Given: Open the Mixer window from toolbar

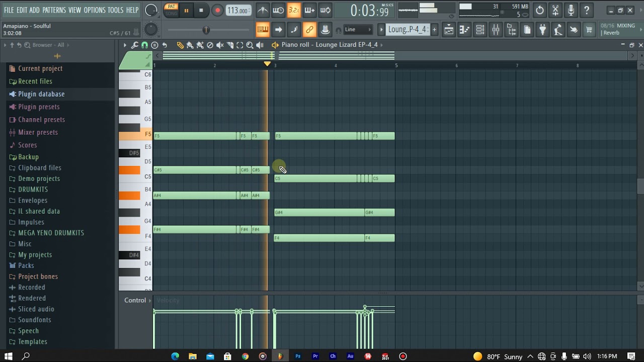Looking at the screenshot, I should (x=496, y=30).
